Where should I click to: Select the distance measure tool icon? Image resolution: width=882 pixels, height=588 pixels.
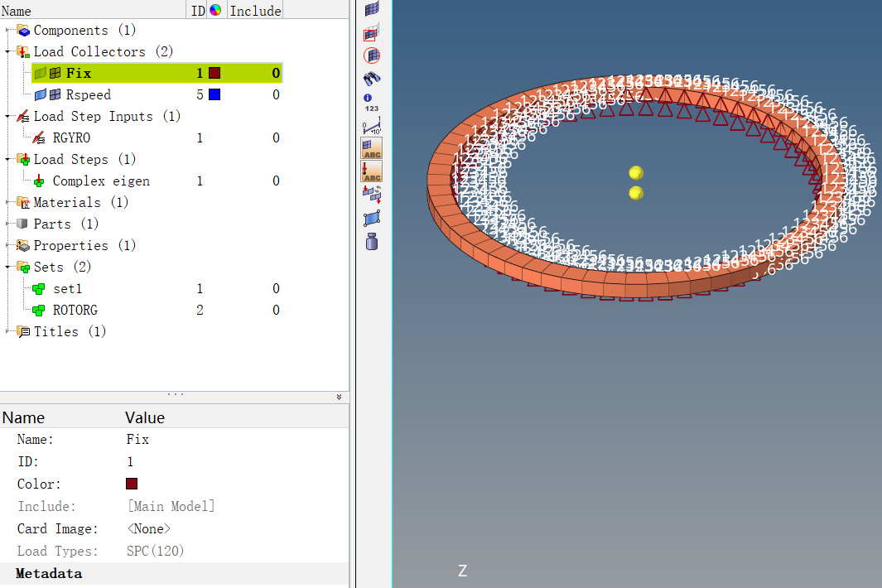372,126
